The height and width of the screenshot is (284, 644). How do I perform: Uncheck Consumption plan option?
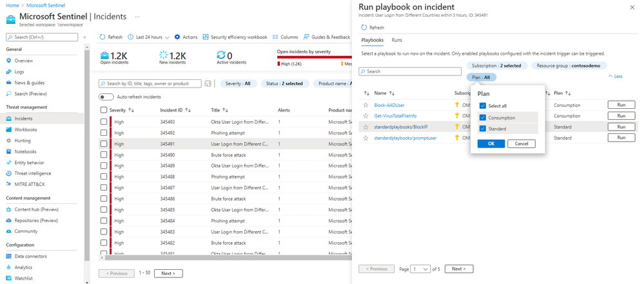pyautogui.click(x=483, y=118)
